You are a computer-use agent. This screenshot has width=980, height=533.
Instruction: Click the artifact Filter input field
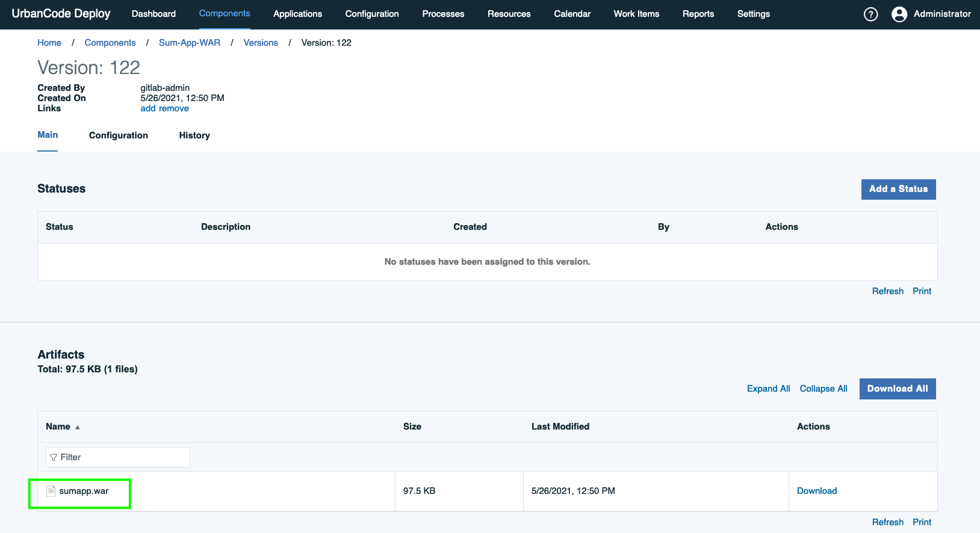tap(118, 457)
